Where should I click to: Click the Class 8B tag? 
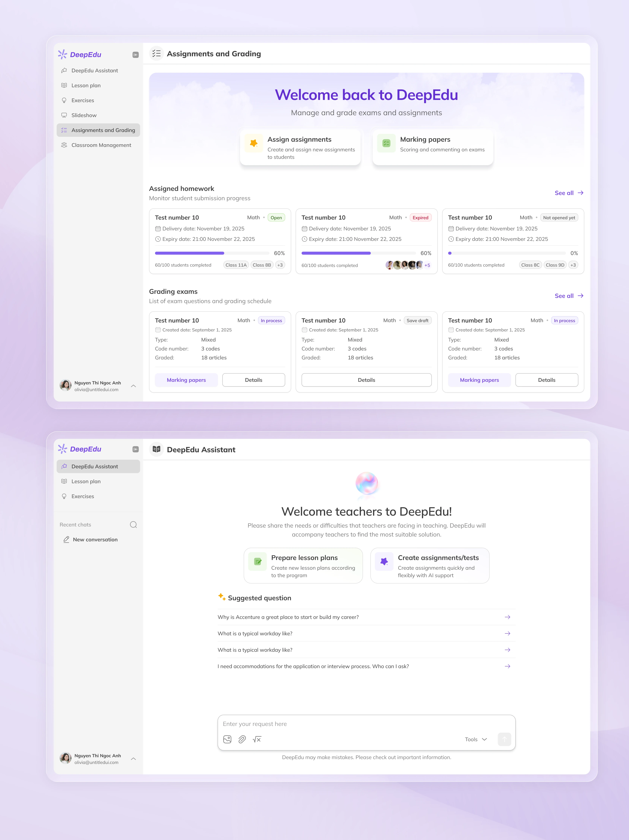click(262, 265)
